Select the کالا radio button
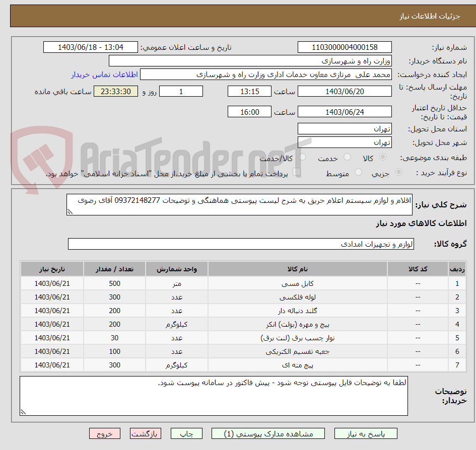Viewport: 476px width, 450px height. point(383,157)
